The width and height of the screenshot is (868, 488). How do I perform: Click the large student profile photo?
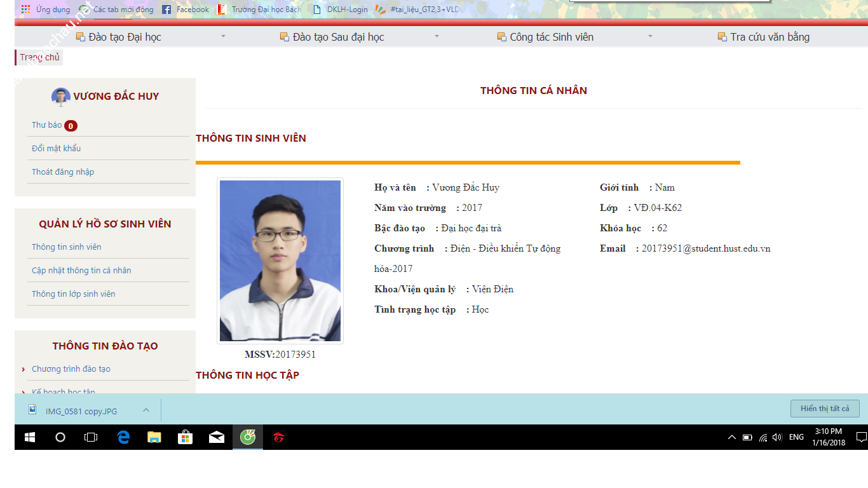(280, 261)
